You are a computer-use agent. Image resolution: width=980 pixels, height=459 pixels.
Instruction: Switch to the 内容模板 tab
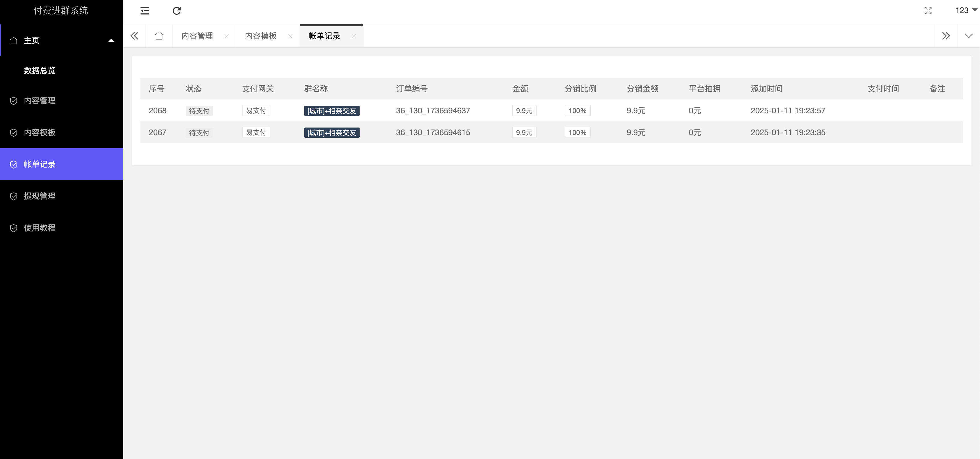coord(260,36)
